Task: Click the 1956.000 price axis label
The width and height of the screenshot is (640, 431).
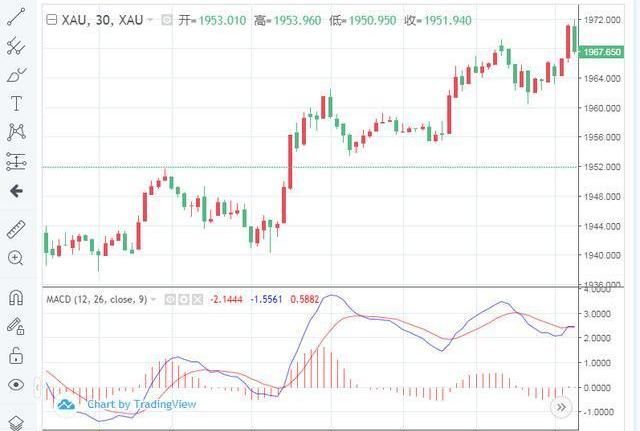Action: click(x=602, y=137)
